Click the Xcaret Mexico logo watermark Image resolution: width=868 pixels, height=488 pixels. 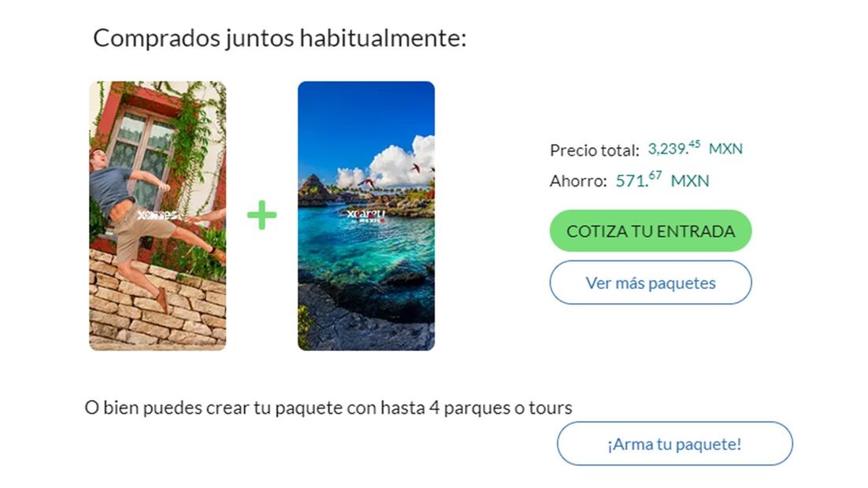pos(366,216)
